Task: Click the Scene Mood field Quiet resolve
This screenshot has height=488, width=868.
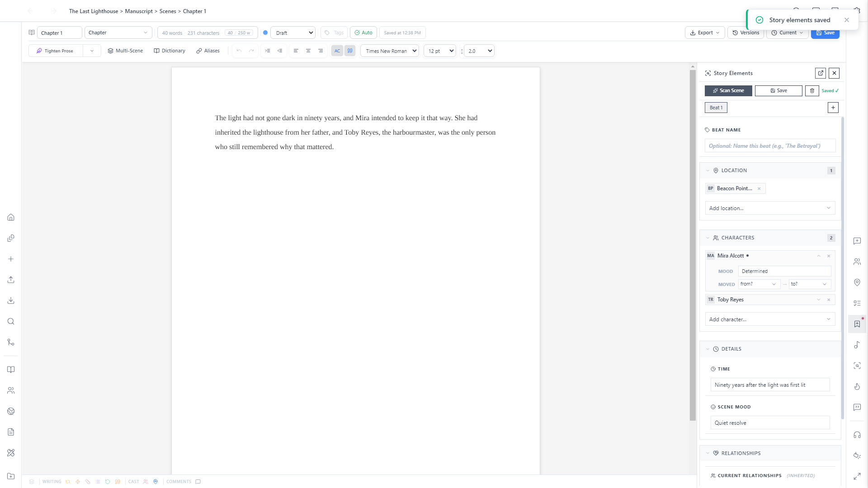Action: click(x=770, y=423)
